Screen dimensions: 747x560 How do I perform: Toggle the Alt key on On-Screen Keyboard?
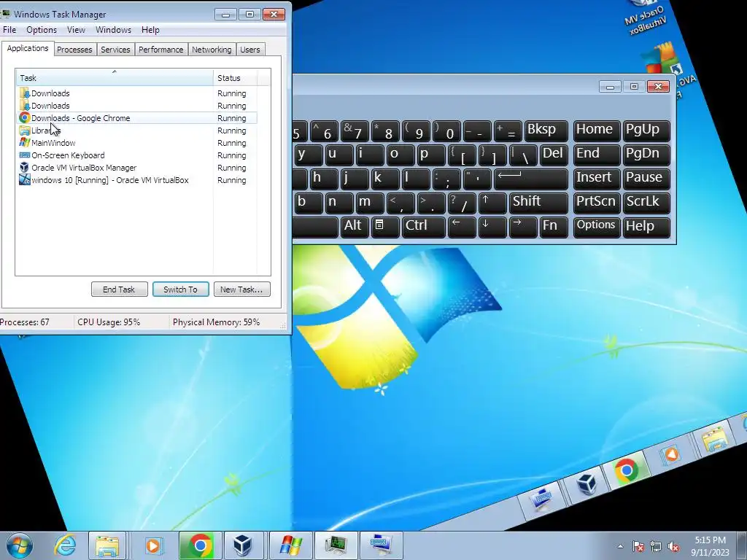[355, 227]
